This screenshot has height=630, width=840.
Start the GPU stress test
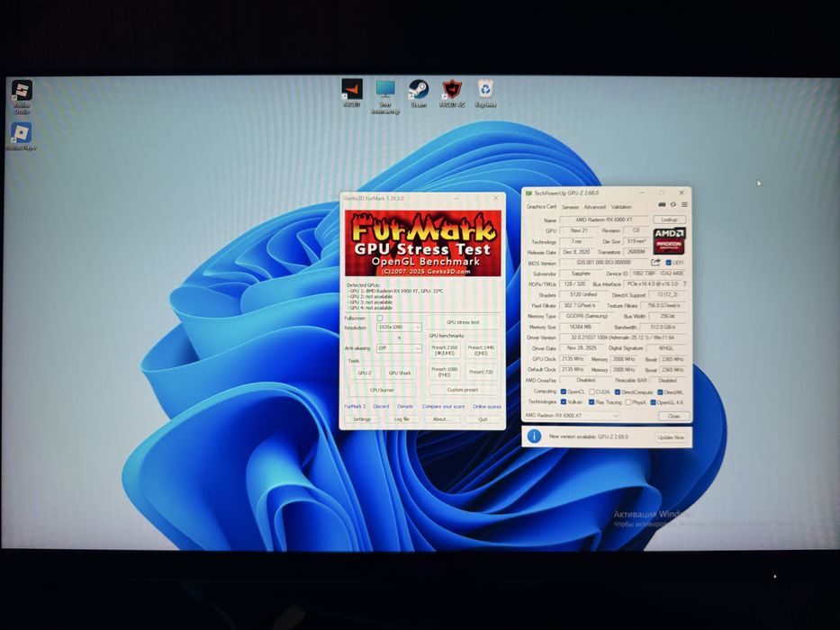[464, 322]
